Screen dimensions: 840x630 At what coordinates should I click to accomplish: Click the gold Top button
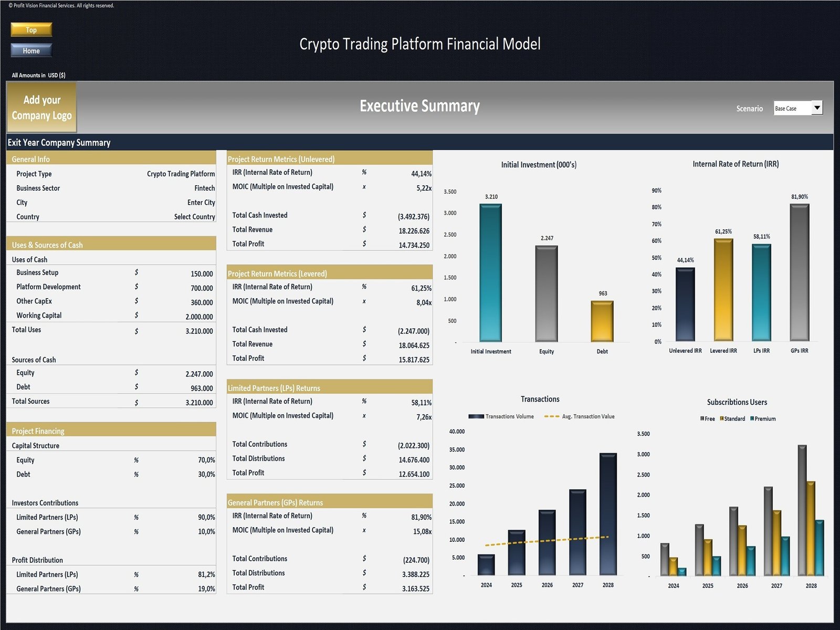pos(31,29)
